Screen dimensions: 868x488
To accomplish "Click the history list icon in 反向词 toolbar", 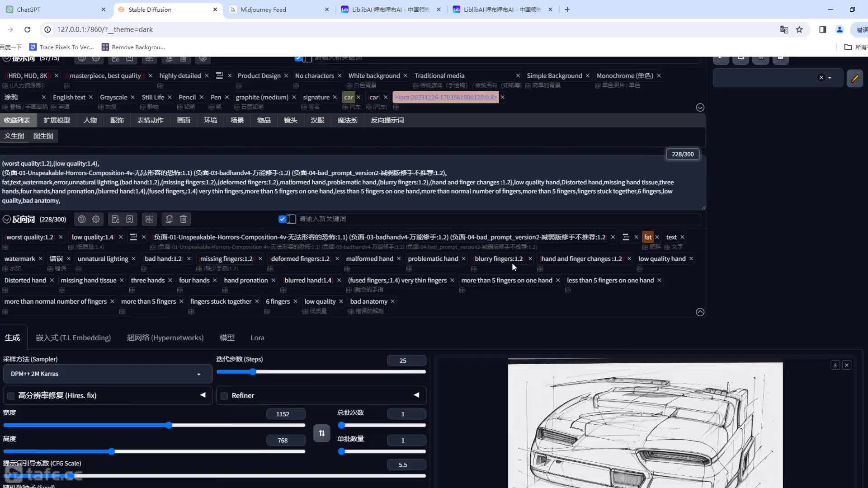I will click(115, 219).
